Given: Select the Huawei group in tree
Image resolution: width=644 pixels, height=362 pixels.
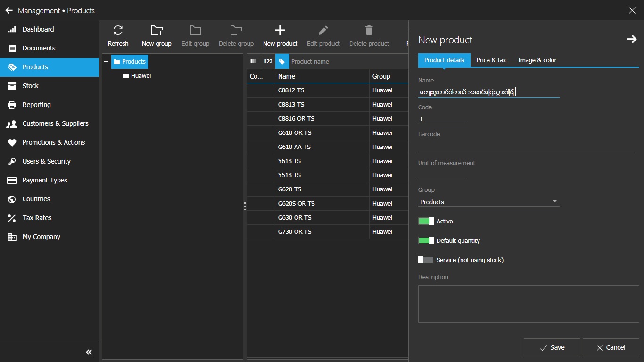Looking at the screenshot, I should coord(140,76).
